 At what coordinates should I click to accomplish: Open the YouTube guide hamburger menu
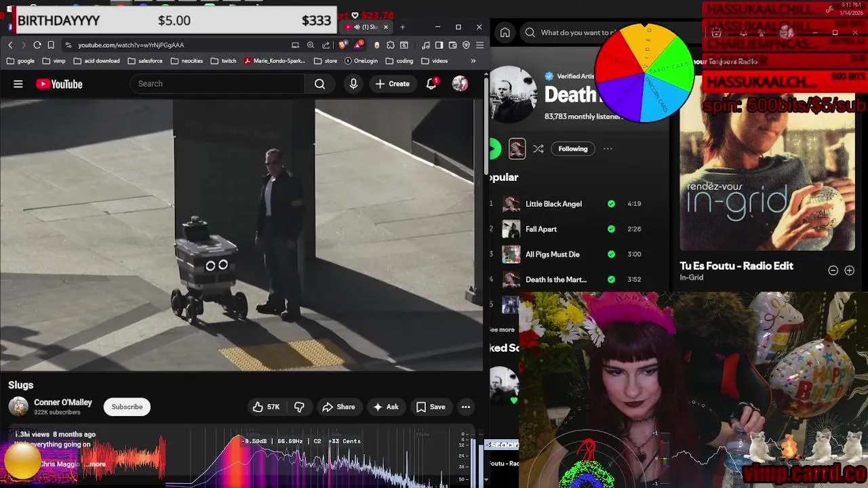point(18,84)
